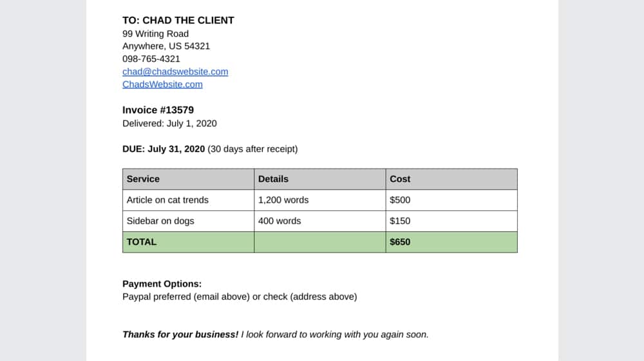
Task: Click the Details column header
Action: 320,179
